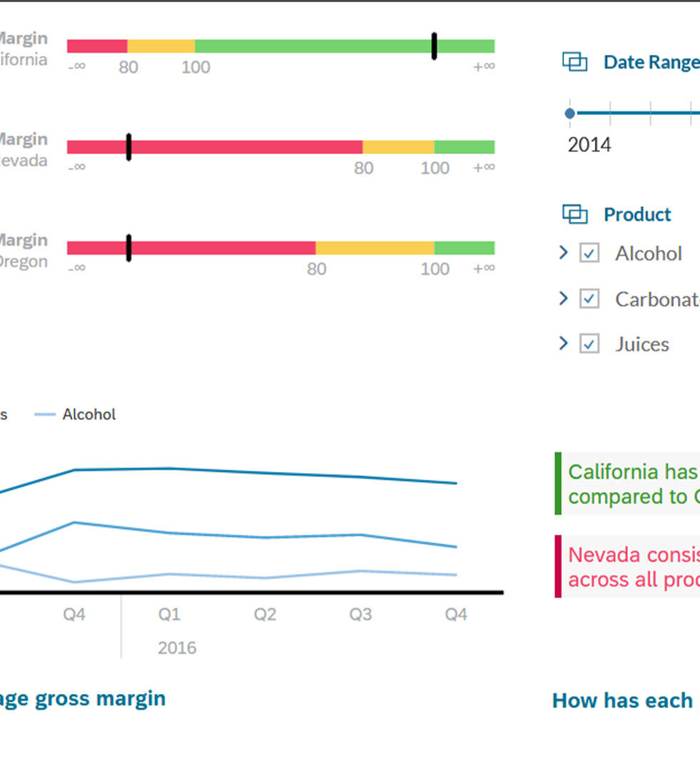Click the California bullet chart marker

click(x=434, y=46)
